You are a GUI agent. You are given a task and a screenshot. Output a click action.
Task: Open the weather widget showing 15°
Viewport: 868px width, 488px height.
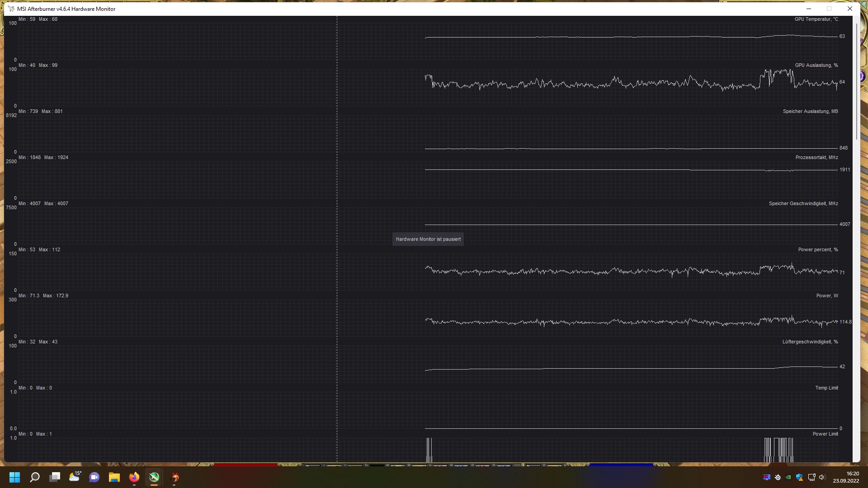click(75, 476)
